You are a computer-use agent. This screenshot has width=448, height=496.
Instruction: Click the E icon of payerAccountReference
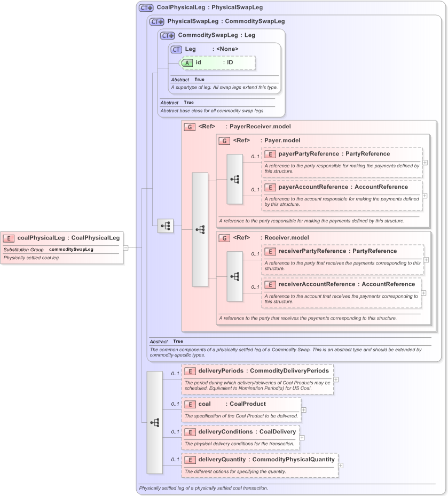point(270,187)
